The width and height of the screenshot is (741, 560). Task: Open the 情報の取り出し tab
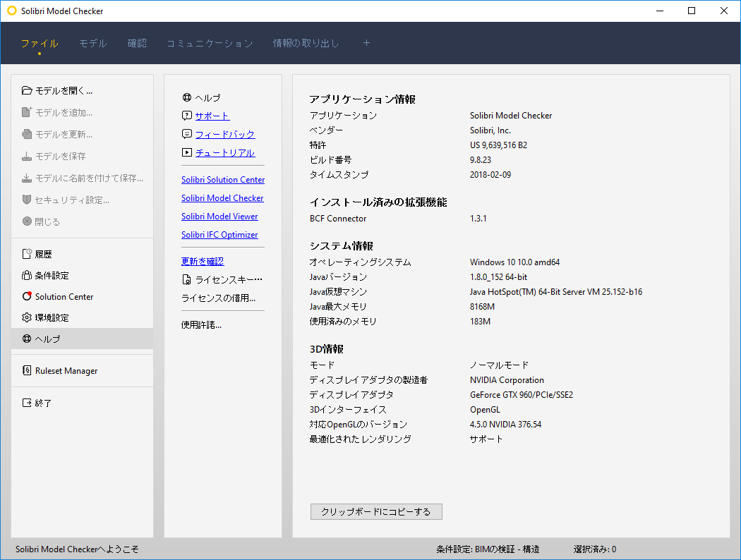click(306, 44)
